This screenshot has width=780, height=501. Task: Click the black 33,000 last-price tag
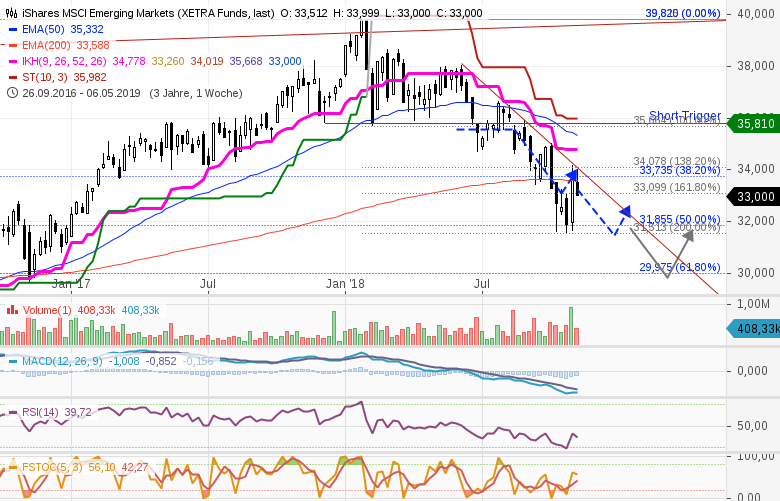pyautogui.click(x=753, y=197)
